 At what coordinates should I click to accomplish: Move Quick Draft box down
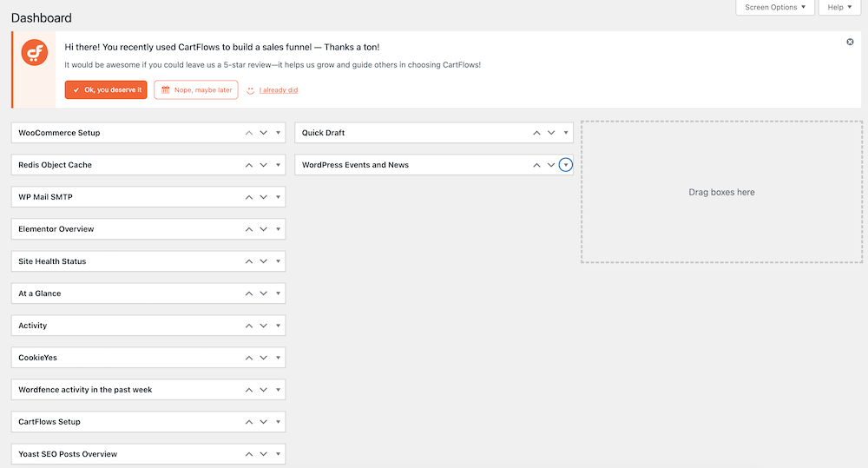coord(550,133)
